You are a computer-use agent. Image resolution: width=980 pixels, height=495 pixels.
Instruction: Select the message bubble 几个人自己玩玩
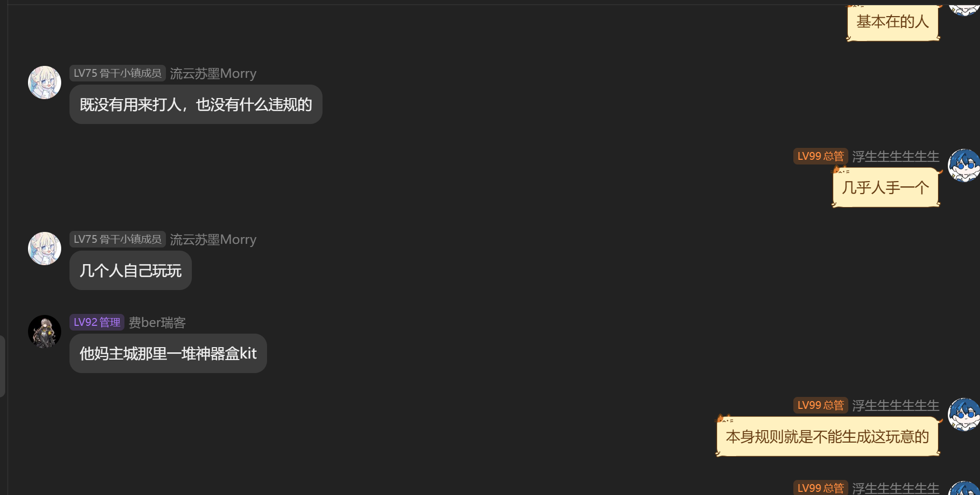point(131,270)
